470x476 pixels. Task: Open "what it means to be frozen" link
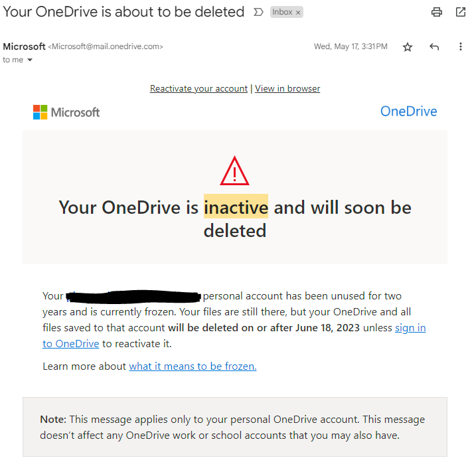point(193,366)
